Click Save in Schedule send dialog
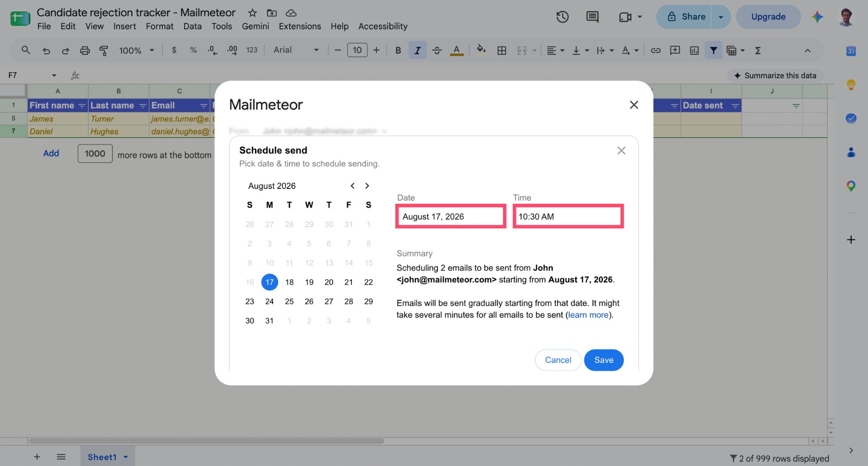 [x=604, y=360]
